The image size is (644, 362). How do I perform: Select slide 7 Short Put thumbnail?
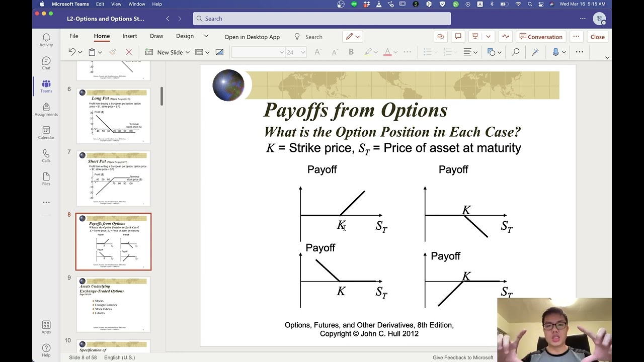pyautogui.click(x=113, y=178)
